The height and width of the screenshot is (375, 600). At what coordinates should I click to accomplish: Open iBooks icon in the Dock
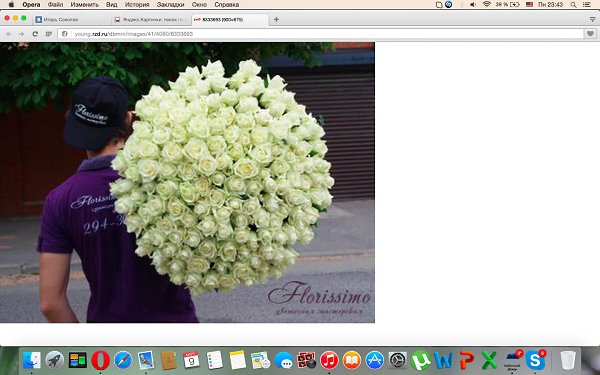(x=352, y=360)
